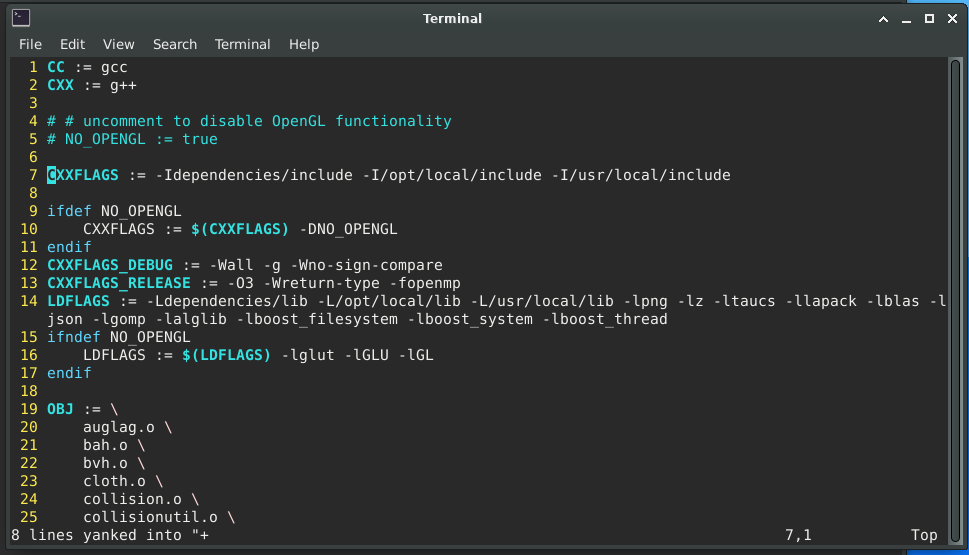Click the g++ value on line 2

coord(123,85)
